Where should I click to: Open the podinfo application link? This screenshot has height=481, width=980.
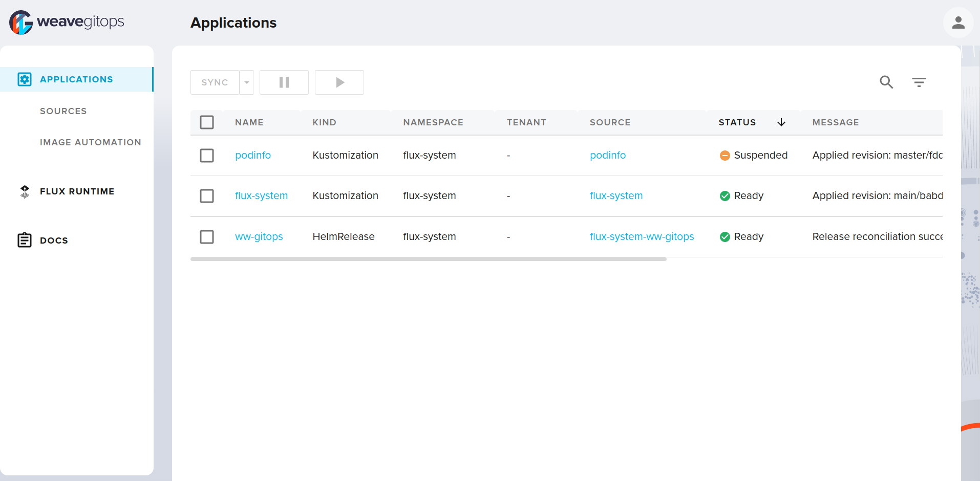(253, 155)
